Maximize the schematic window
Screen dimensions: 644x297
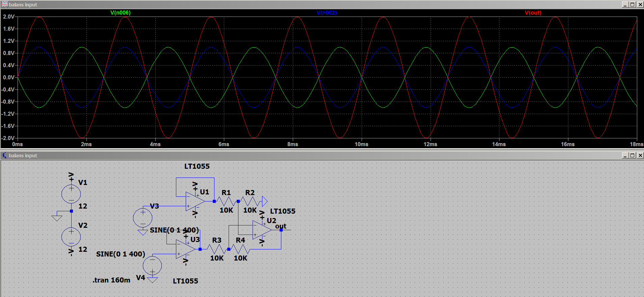pyautogui.click(x=633, y=155)
